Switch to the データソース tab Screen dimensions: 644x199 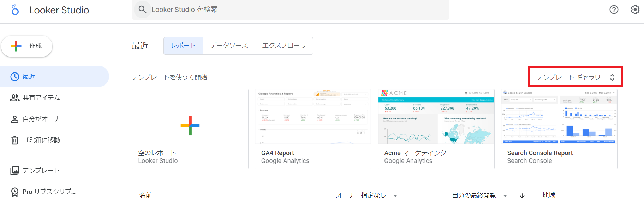pos(229,46)
